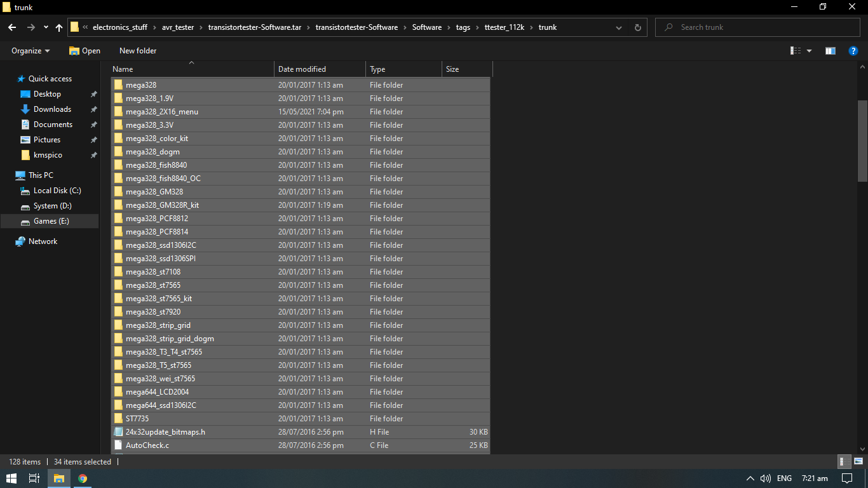Select the mega328 folder icon
Image resolution: width=868 pixels, height=488 pixels.
tap(118, 85)
